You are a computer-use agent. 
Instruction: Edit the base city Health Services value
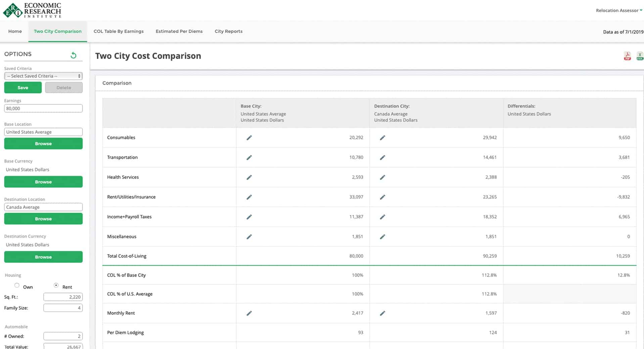tap(249, 177)
